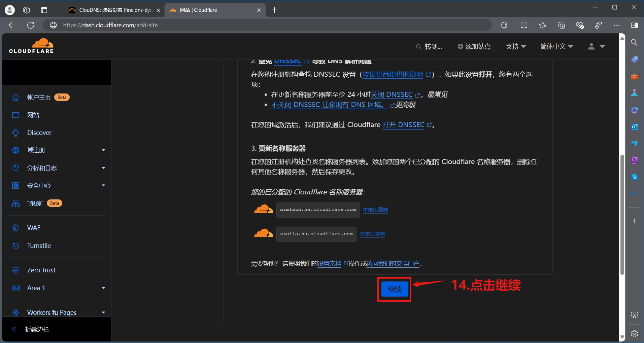The image size is (644, 343).
Task: Toggle the vertical tabs icon
Action: (44, 10)
